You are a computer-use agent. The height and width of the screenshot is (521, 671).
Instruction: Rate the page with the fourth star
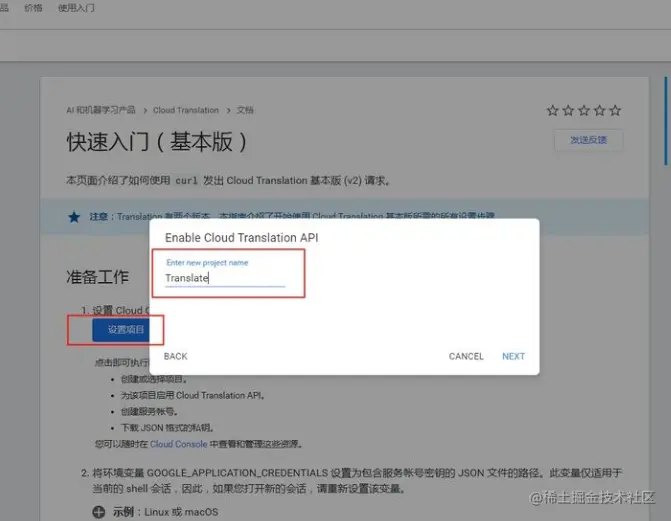click(x=600, y=111)
